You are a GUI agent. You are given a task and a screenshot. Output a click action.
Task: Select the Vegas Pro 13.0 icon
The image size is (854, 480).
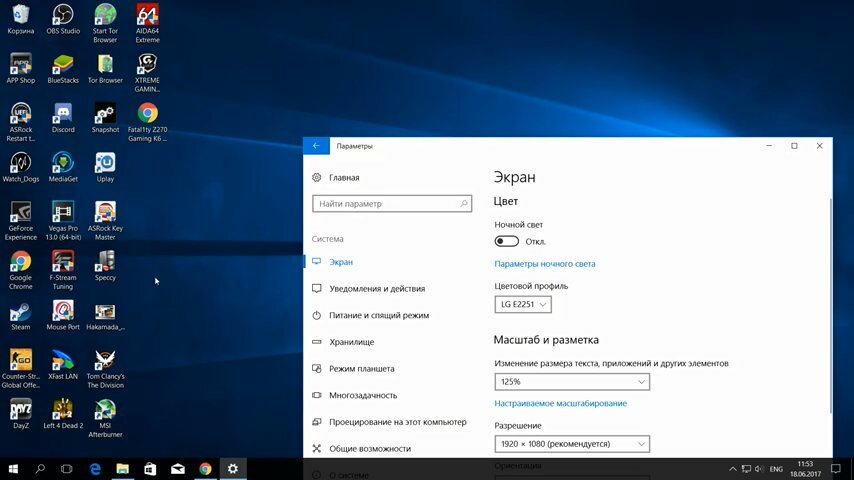pyautogui.click(x=63, y=221)
